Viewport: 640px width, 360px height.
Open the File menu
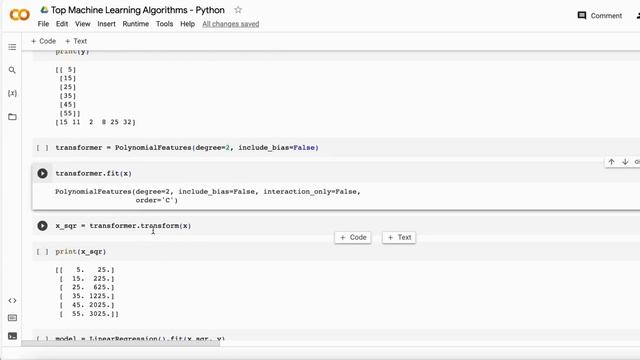pos(43,24)
